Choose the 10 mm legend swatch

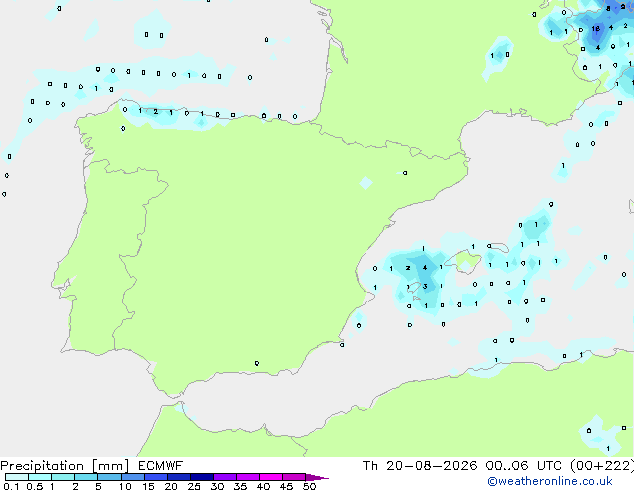point(132,477)
